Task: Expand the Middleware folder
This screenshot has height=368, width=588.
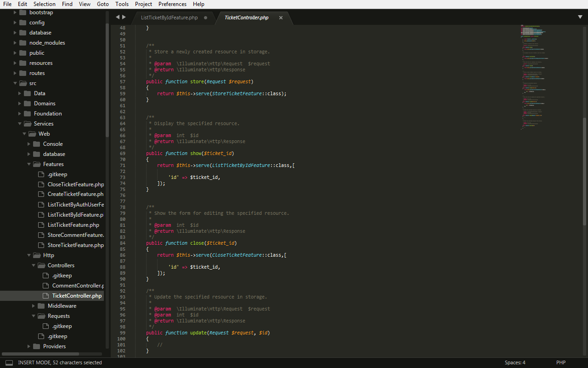Action: click(34, 306)
